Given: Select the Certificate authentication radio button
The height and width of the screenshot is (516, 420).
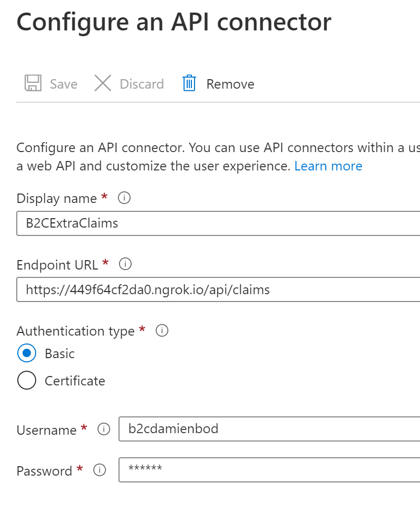Looking at the screenshot, I should (x=26, y=380).
